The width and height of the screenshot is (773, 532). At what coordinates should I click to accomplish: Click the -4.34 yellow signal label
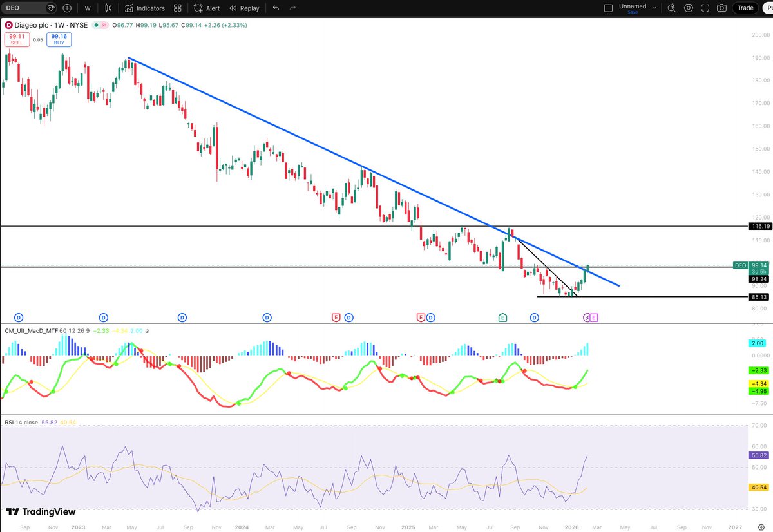(759, 383)
